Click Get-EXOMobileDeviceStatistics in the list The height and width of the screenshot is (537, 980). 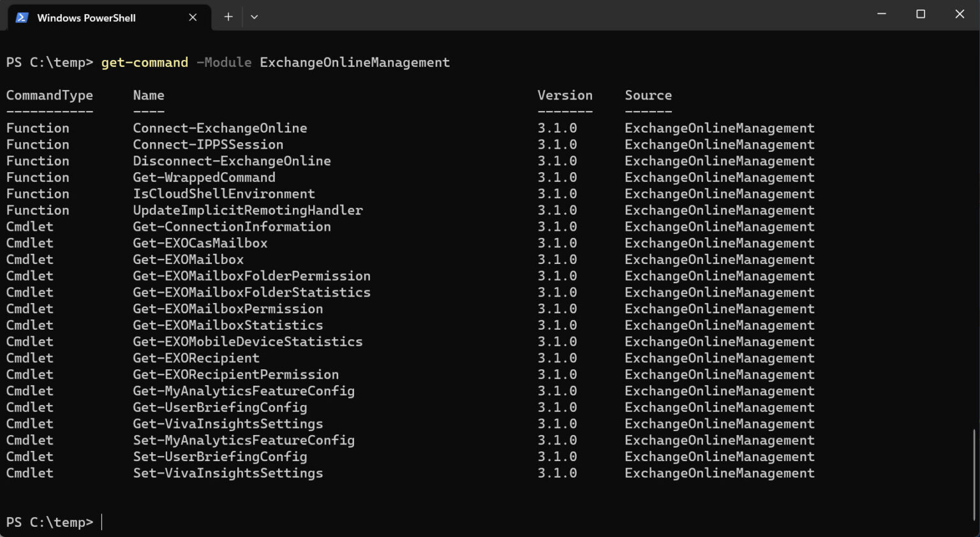pyautogui.click(x=248, y=342)
